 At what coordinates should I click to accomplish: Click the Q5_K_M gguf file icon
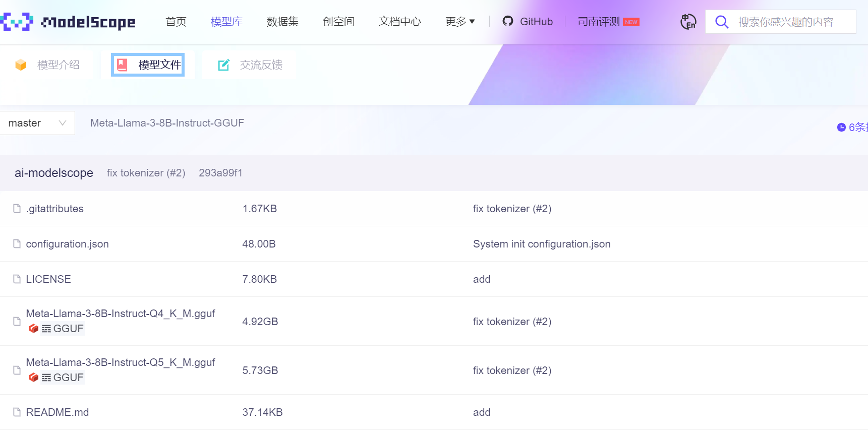click(17, 370)
